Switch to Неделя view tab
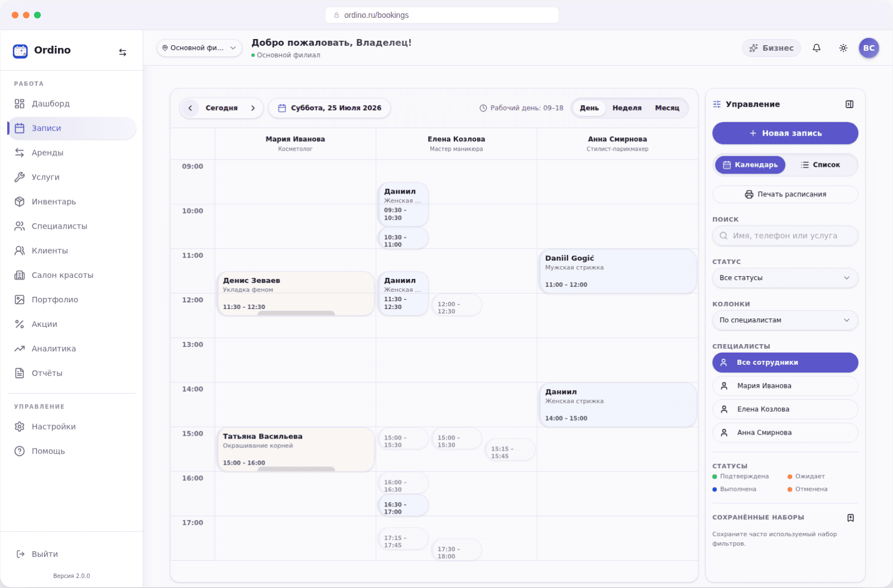Image resolution: width=893 pixels, height=588 pixels. 627,108
